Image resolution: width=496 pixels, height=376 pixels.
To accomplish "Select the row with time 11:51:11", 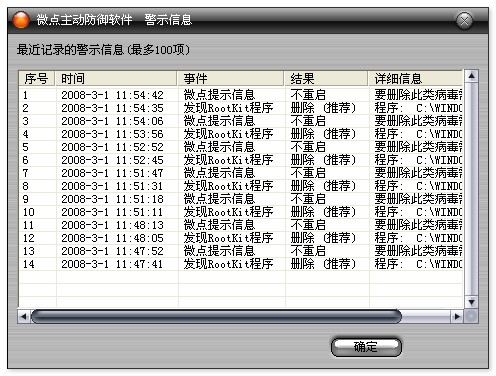I will (241, 212).
